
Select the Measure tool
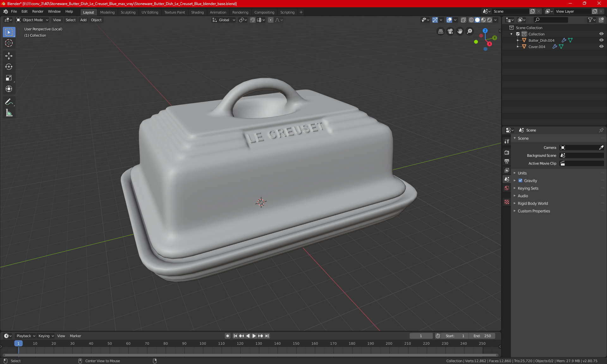tap(9, 113)
